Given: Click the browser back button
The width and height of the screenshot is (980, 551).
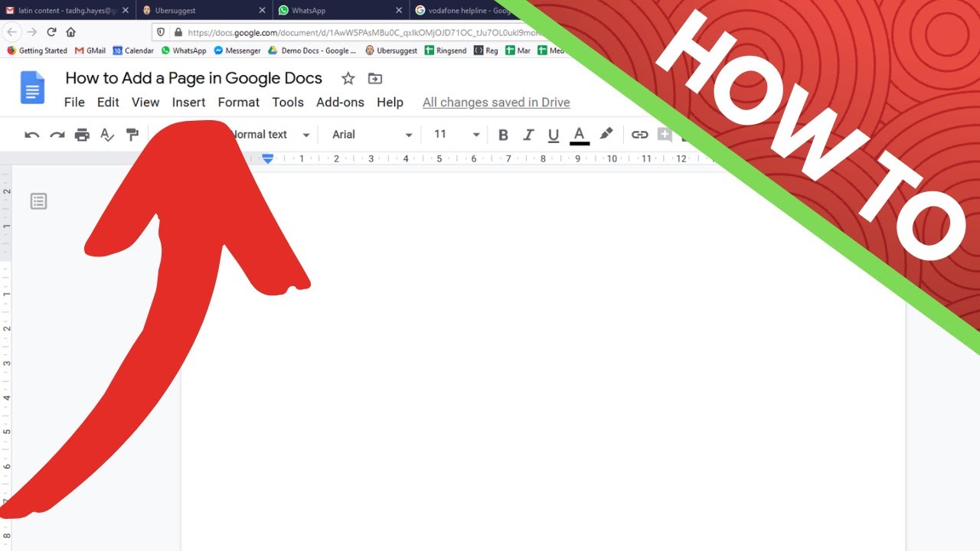Looking at the screenshot, I should (x=12, y=32).
